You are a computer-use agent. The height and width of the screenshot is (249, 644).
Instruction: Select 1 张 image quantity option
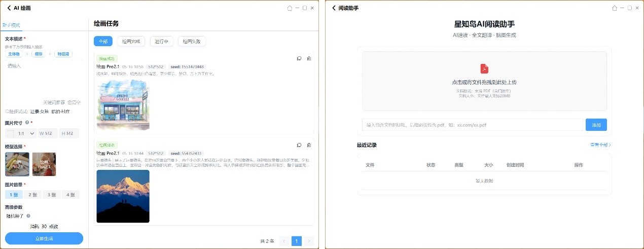pos(14,195)
